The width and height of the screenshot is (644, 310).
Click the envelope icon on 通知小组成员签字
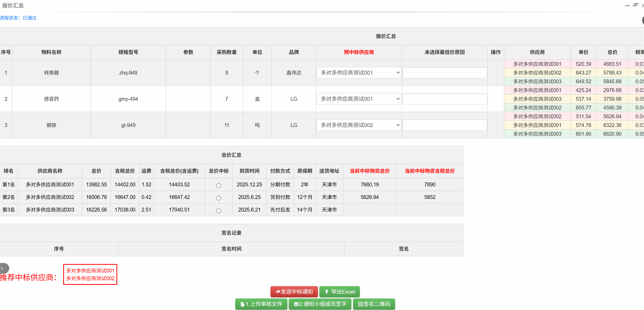pos(296,304)
